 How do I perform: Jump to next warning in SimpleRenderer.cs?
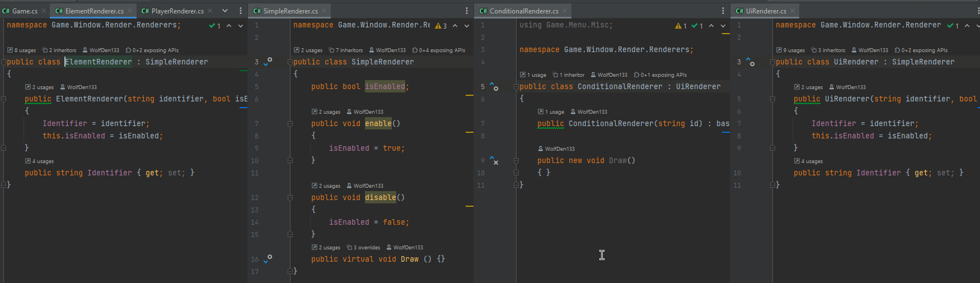pyautogui.click(x=467, y=26)
